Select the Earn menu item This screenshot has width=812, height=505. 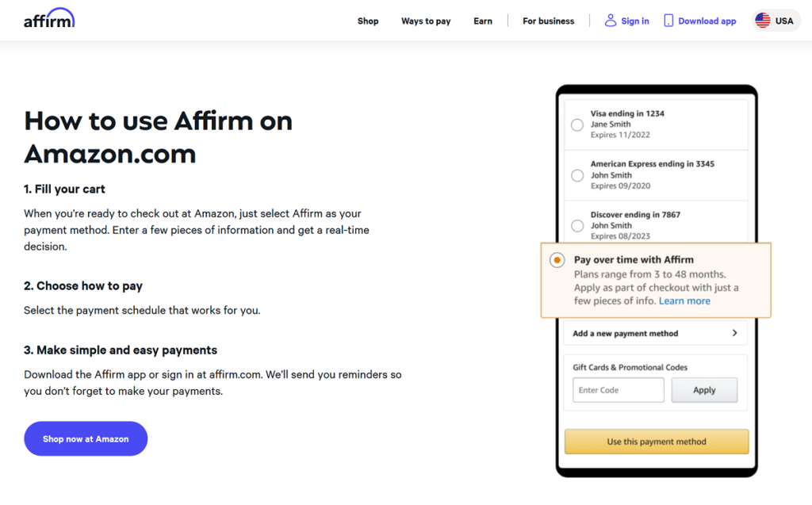(x=483, y=21)
